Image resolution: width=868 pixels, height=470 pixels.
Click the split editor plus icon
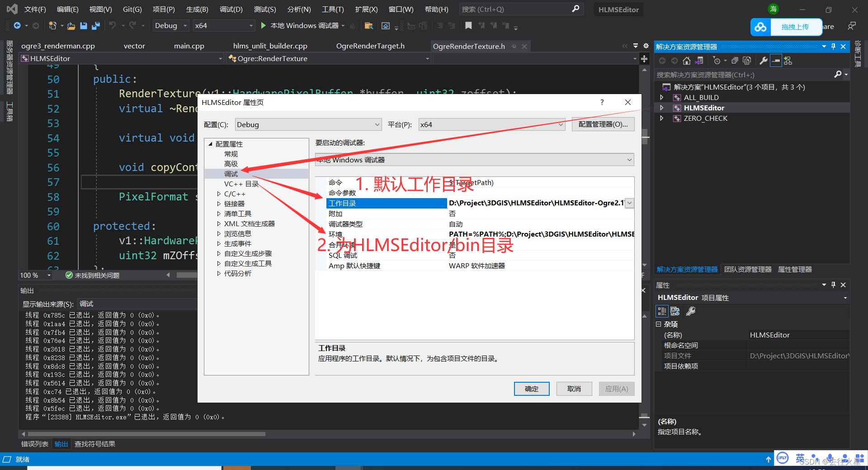644,59
